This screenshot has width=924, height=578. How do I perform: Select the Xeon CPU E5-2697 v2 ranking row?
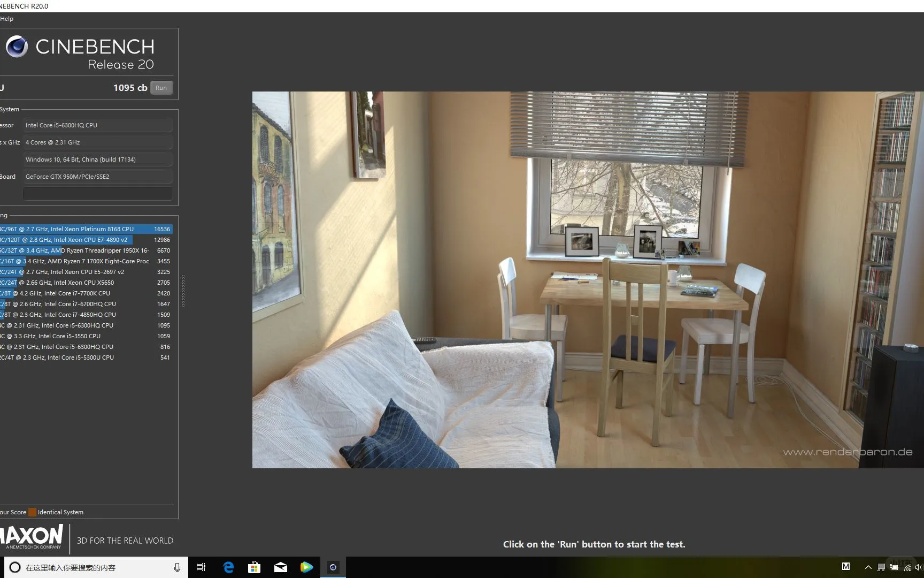point(86,272)
